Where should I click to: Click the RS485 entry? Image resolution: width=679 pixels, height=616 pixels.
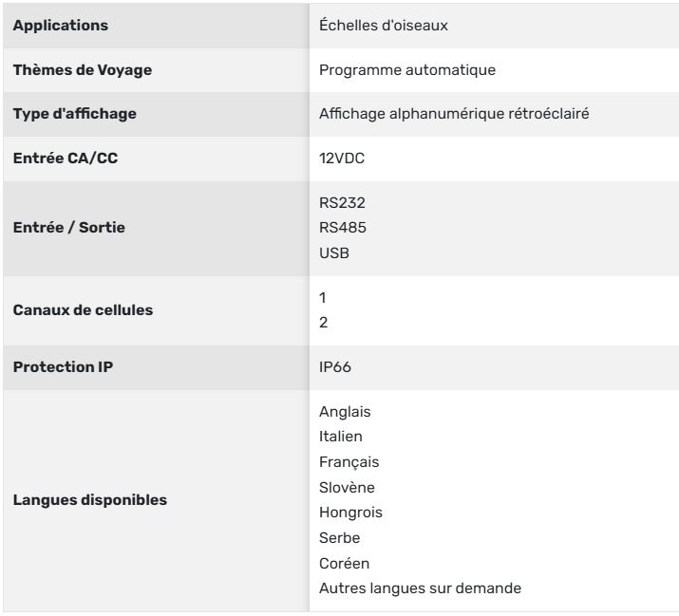(342, 229)
